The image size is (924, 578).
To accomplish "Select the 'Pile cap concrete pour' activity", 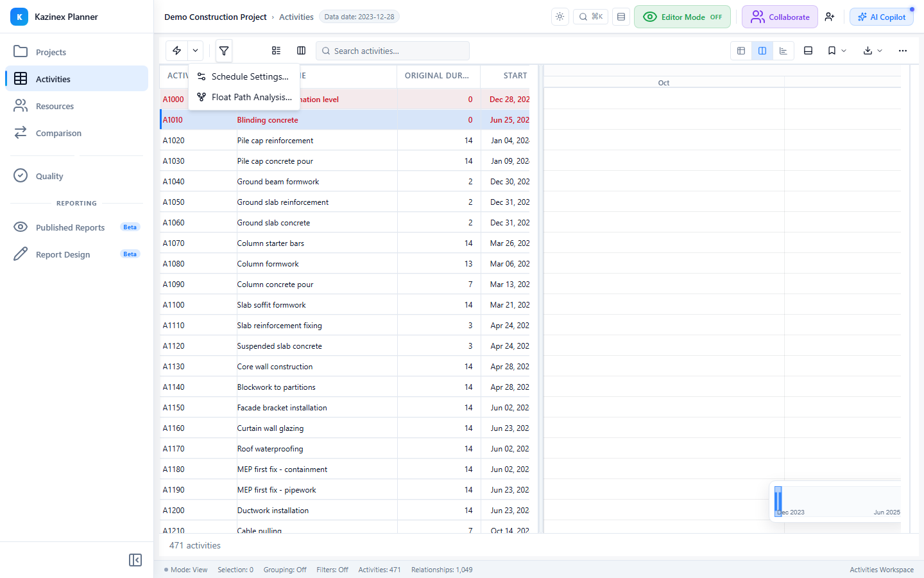I will tap(275, 161).
